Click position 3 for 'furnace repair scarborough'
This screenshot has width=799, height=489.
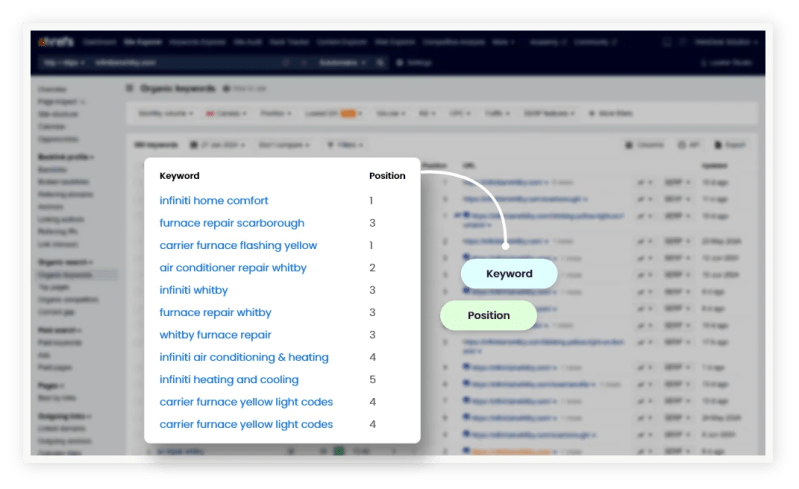(x=372, y=223)
